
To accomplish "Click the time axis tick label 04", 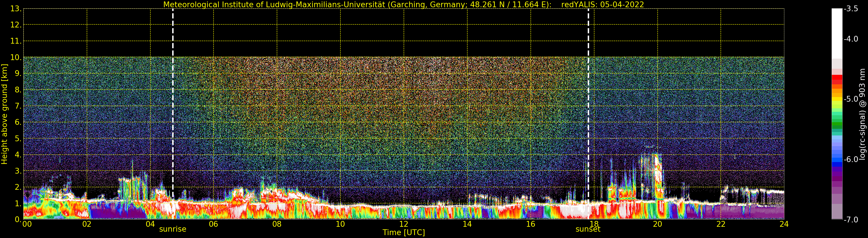I will (x=150, y=224).
